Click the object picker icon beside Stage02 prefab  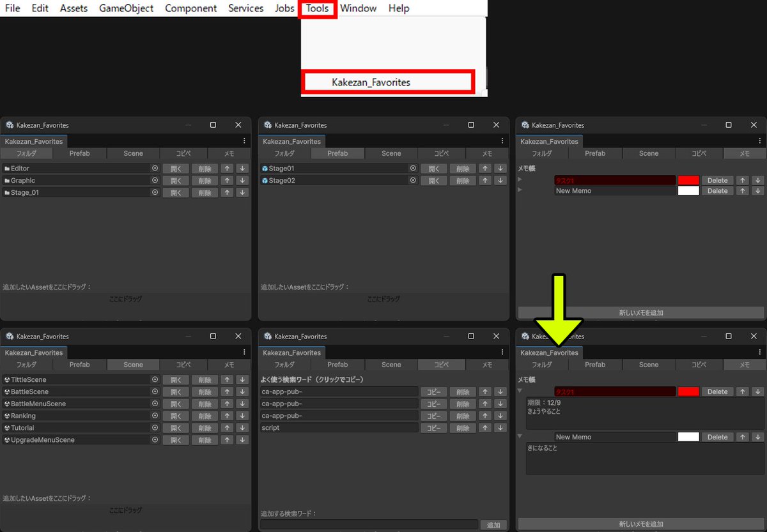(413, 181)
